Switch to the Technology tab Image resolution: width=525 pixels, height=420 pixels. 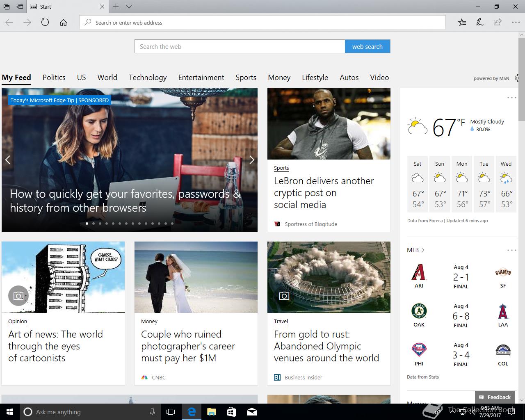tap(148, 78)
